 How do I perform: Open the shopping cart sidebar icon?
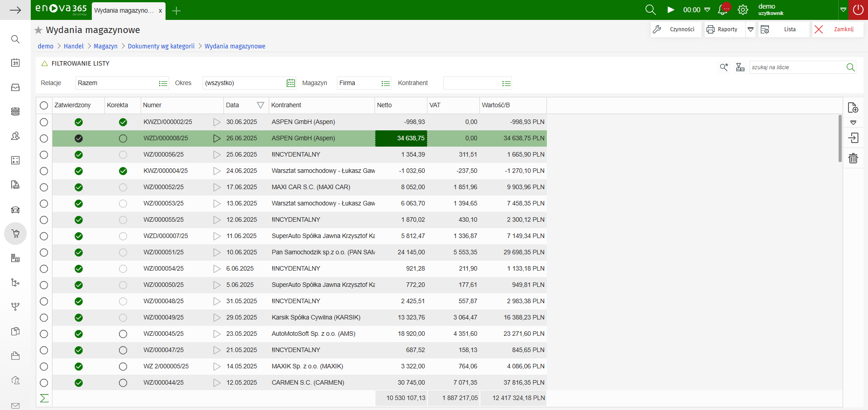[15, 234]
